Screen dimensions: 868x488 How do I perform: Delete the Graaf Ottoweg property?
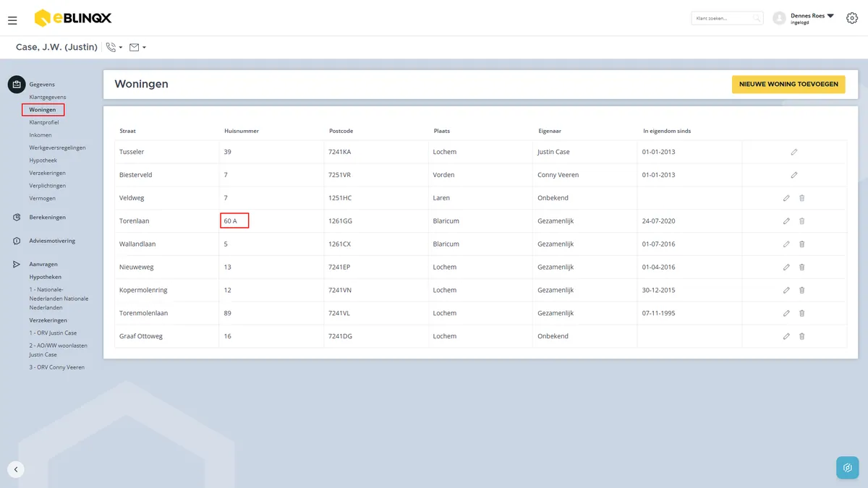(x=801, y=336)
